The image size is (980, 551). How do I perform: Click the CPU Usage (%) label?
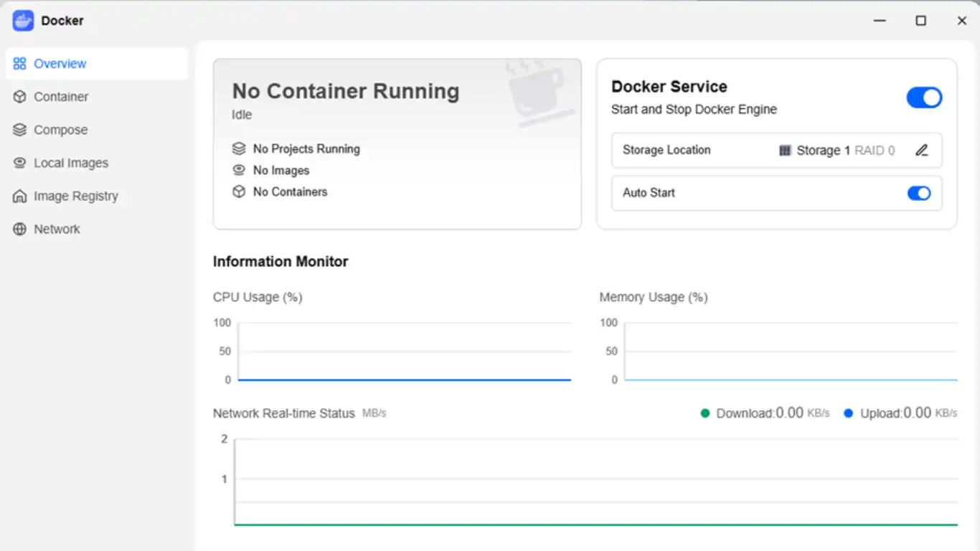click(258, 297)
